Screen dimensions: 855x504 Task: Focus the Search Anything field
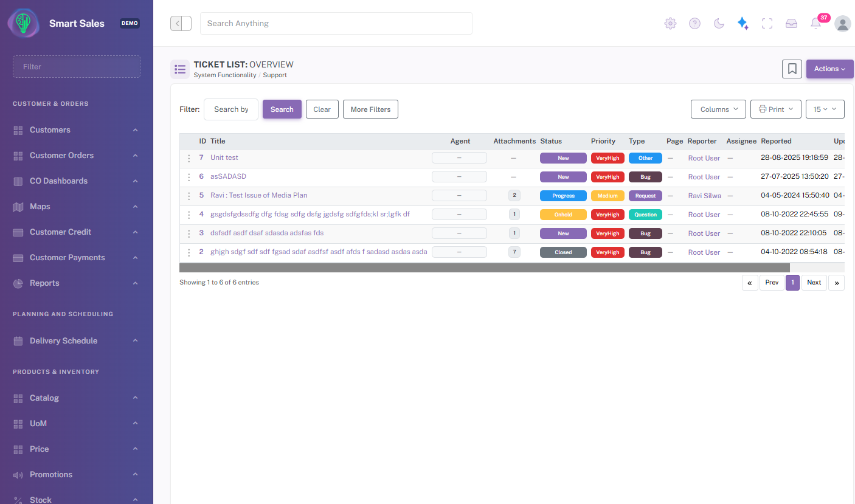336,23
